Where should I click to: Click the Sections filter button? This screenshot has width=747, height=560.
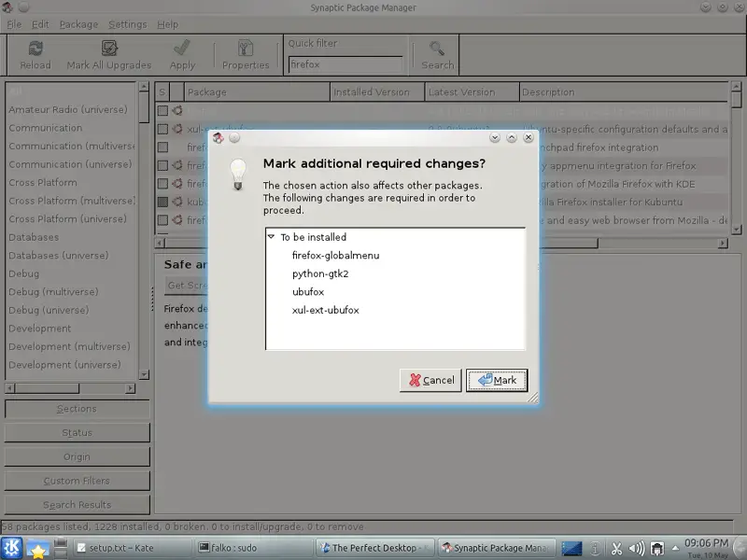click(78, 409)
